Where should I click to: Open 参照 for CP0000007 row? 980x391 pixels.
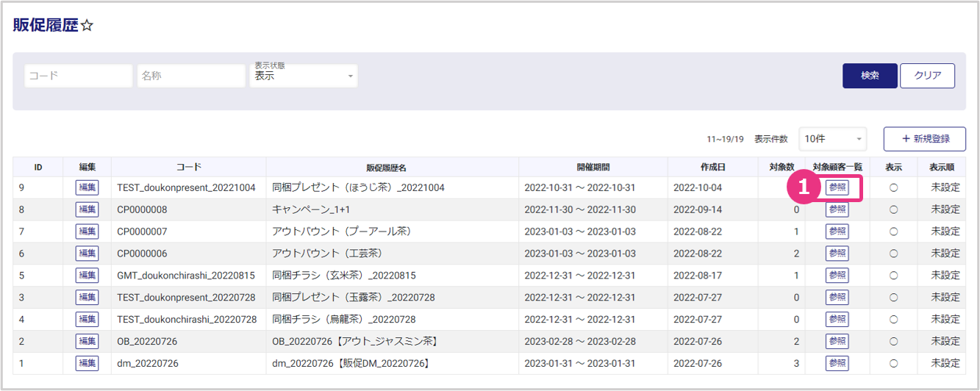837,232
